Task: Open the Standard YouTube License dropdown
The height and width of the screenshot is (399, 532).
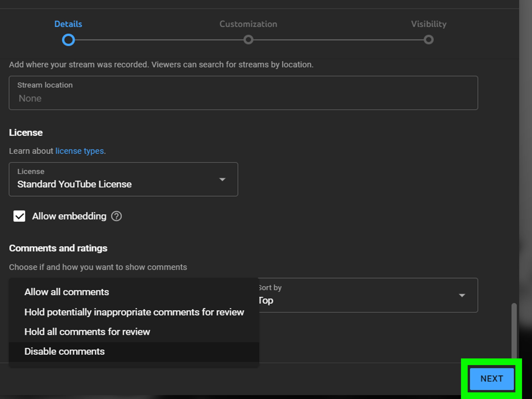Action: click(123, 179)
